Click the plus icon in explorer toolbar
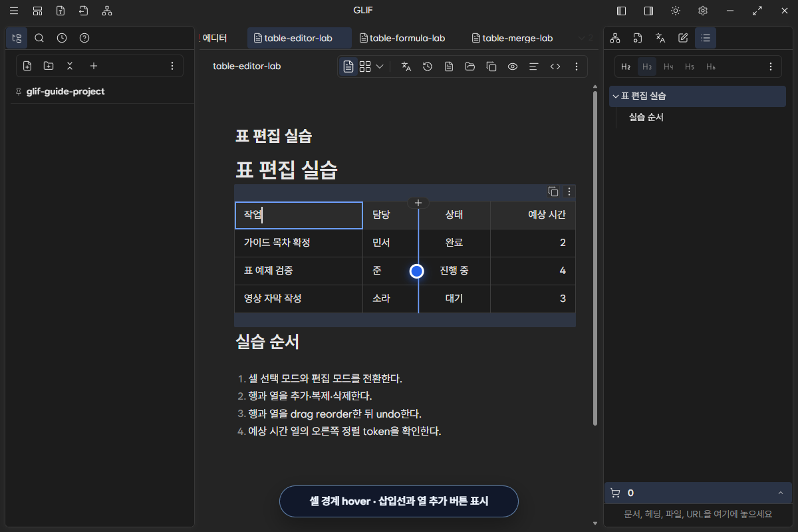The width and height of the screenshot is (798, 532). tap(94, 66)
